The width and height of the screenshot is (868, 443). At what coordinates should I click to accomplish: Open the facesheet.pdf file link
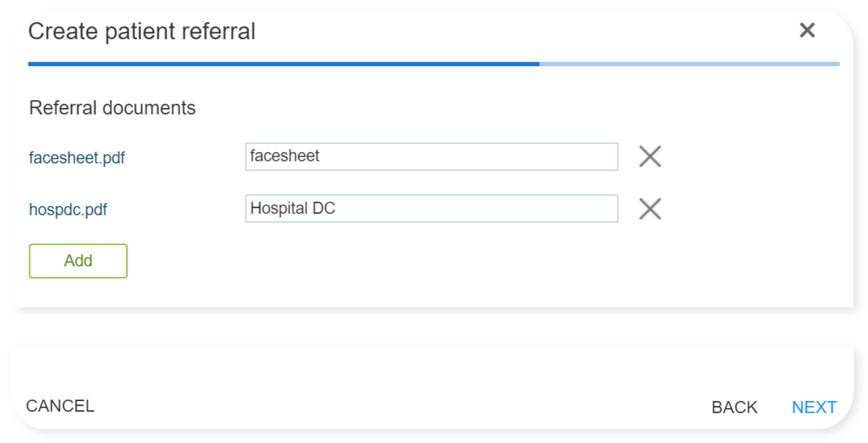77,158
